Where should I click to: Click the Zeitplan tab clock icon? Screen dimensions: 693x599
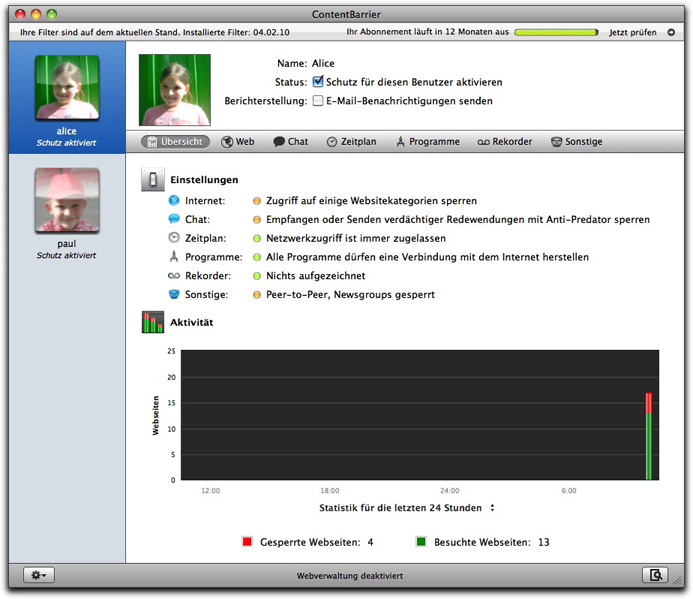pos(332,142)
